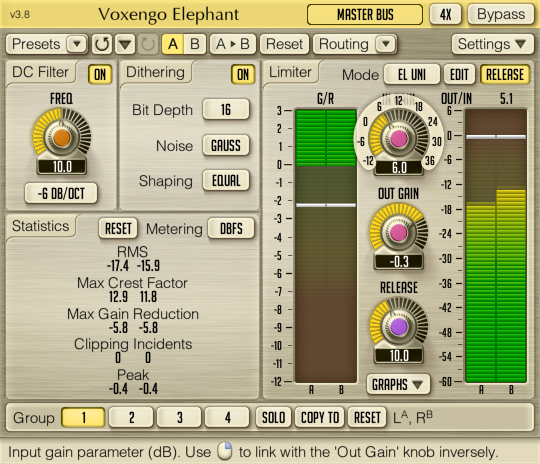Select state B
The height and width of the screenshot is (464, 540).
(195, 44)
